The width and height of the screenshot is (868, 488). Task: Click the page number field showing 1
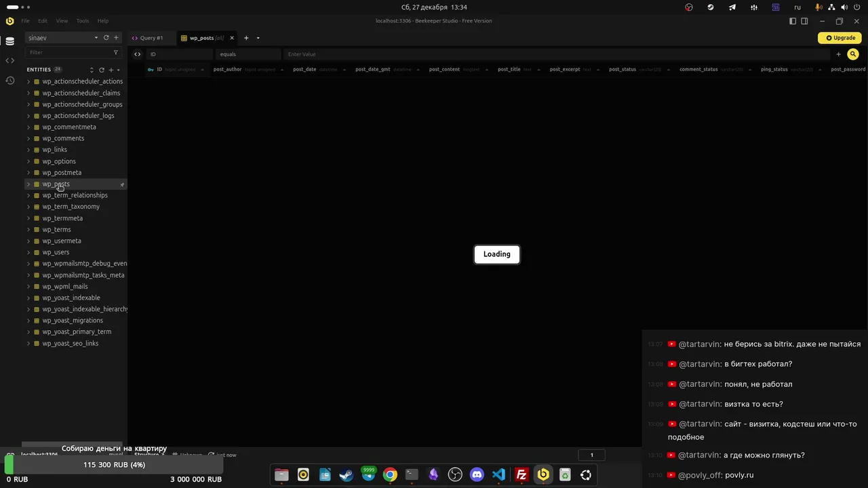(591, 455)
